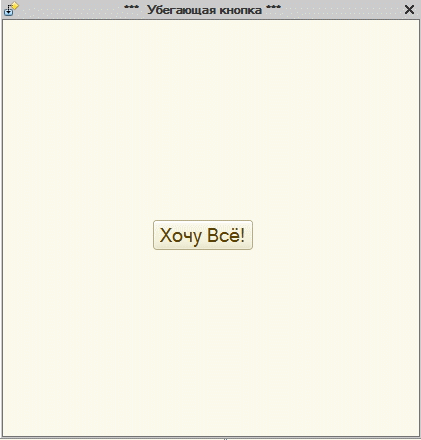This screenshot has height=440, width=421.
Task: Click the asterisks right of window title
Action: (x=273, y=7)
